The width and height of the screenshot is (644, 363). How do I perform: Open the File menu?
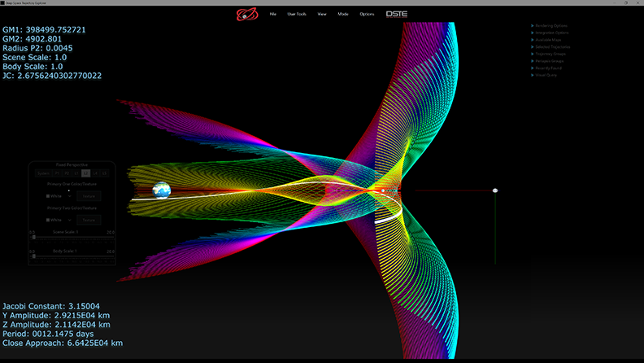pyautogui.click(x=272, y=15)
